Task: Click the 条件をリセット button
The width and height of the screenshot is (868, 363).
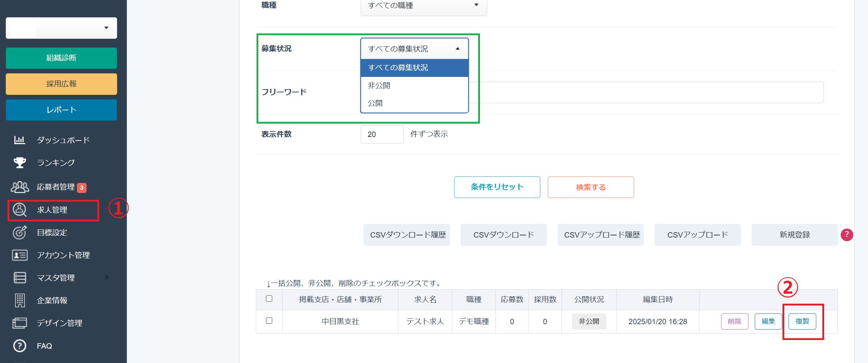Action: pos(497,187)
